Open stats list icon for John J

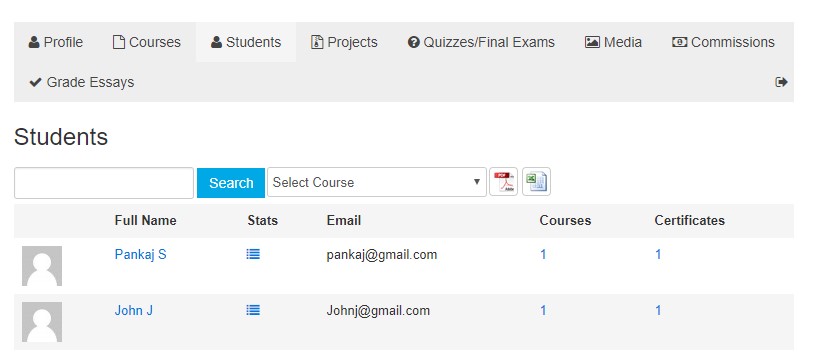(x=253, y=310)
